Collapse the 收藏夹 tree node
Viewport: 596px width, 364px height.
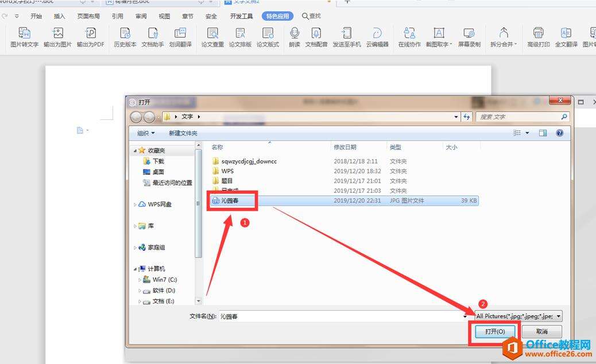pos(135,151)
